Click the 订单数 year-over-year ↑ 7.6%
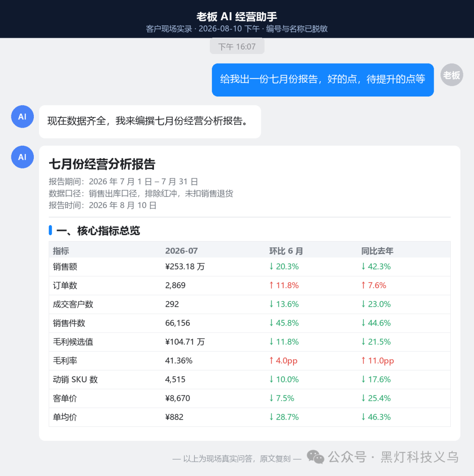The width and height of the screenshot is (474, 476). (x=374, y=285)
